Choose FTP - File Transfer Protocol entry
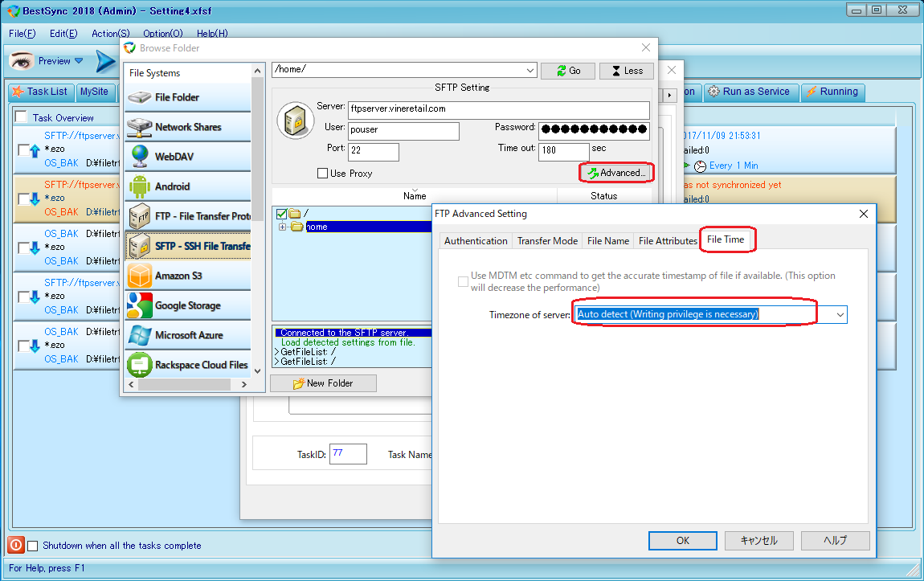924x581 pixels. point(188,216)
